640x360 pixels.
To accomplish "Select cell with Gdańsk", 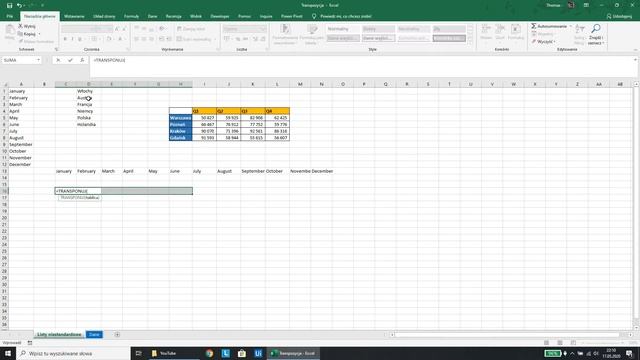I will (181, 138).
